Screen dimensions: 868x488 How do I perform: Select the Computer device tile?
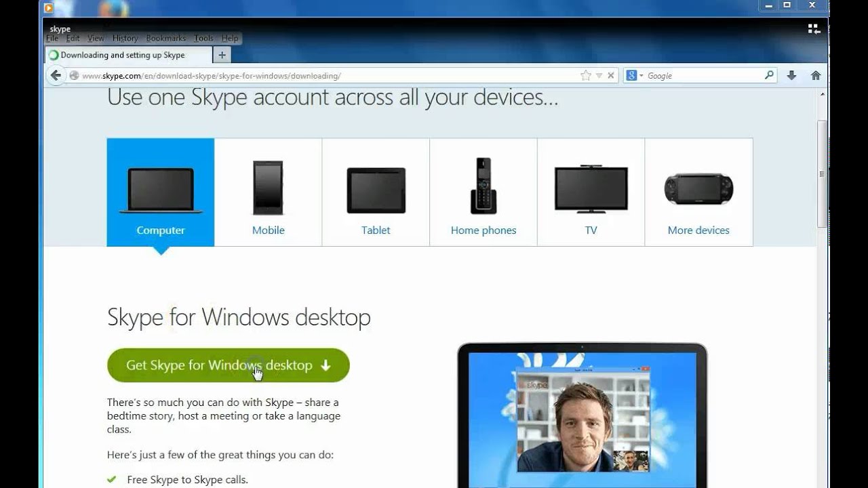pyautogui.click(x=161, y=192)
